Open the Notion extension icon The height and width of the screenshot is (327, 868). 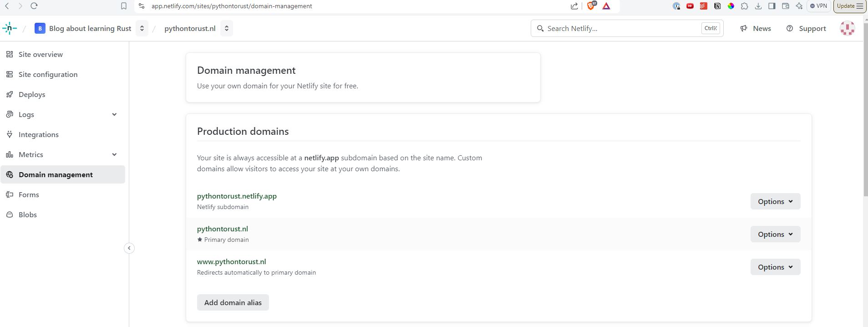pos(717,6)
